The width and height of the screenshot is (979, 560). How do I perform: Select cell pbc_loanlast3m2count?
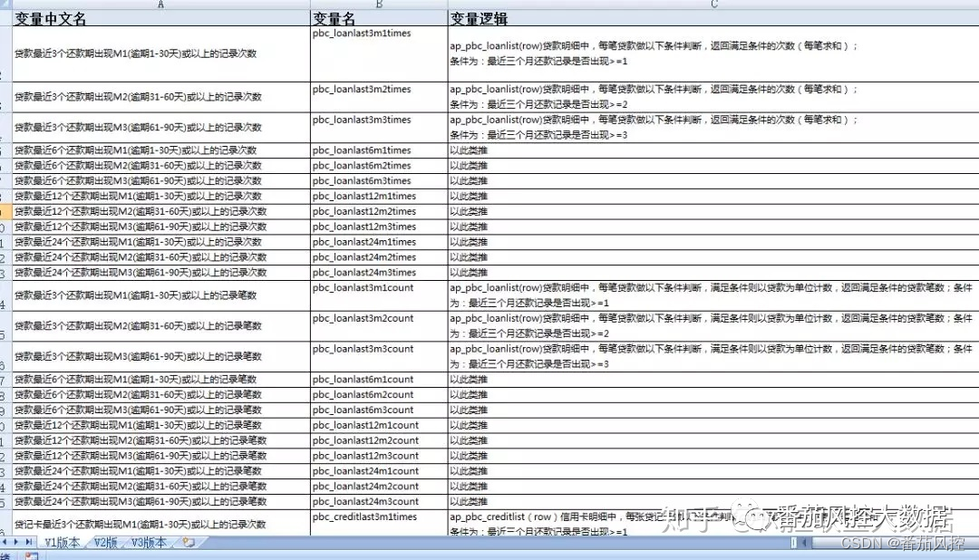click(379, 326)
